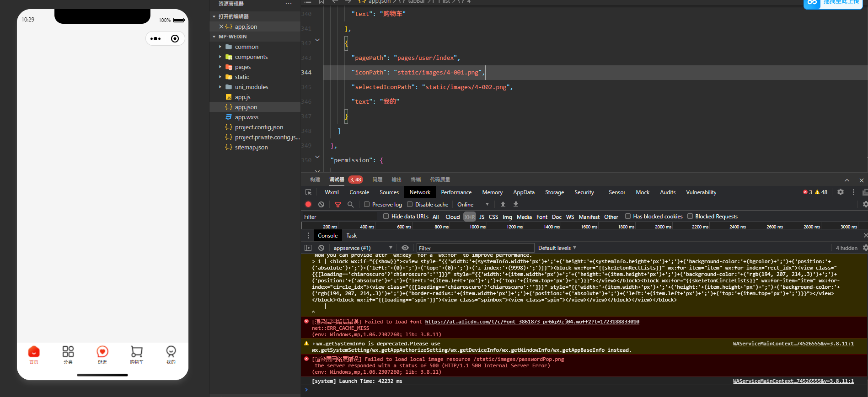Screen dimensions: 868x397
Task: Expand the components folder
Action: pyautogui.click(x=220, y=57)
